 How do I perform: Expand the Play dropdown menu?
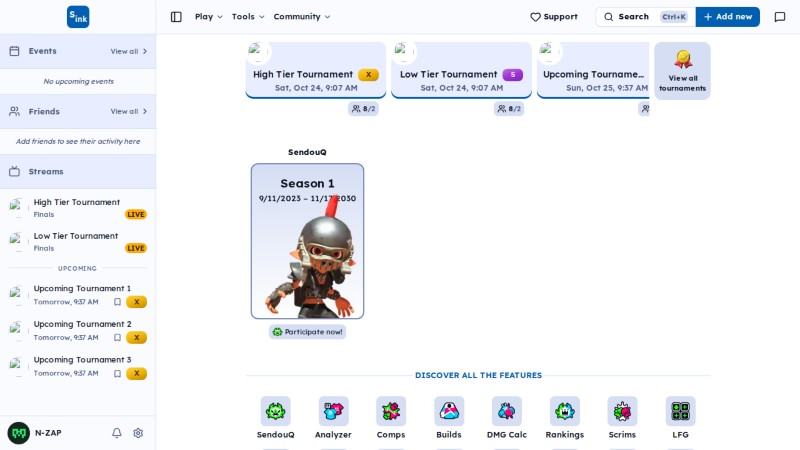(x=209, y=17)
